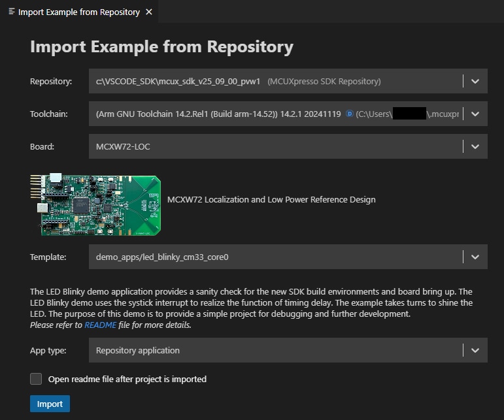The width and height of the screenshot is (504, 420).
Task: Expand the Toolchain dropdown chevron
Action: click(x=475, y=114)
